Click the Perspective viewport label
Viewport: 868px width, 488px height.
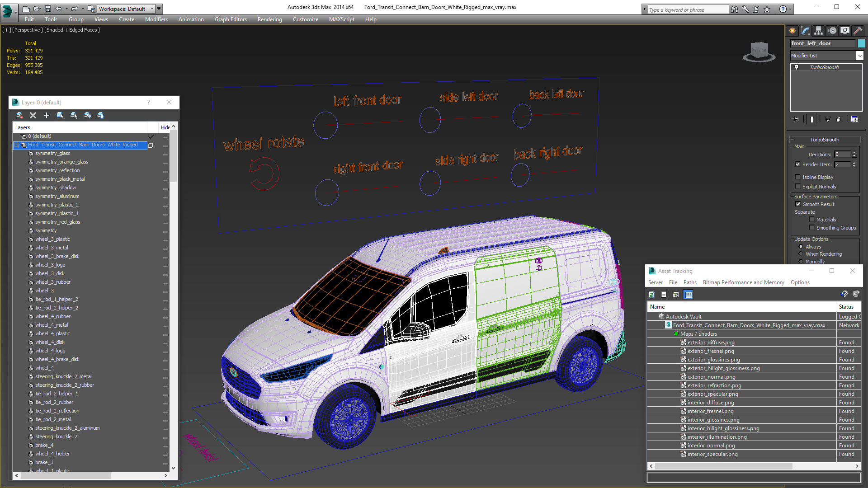tap(28, 30)
